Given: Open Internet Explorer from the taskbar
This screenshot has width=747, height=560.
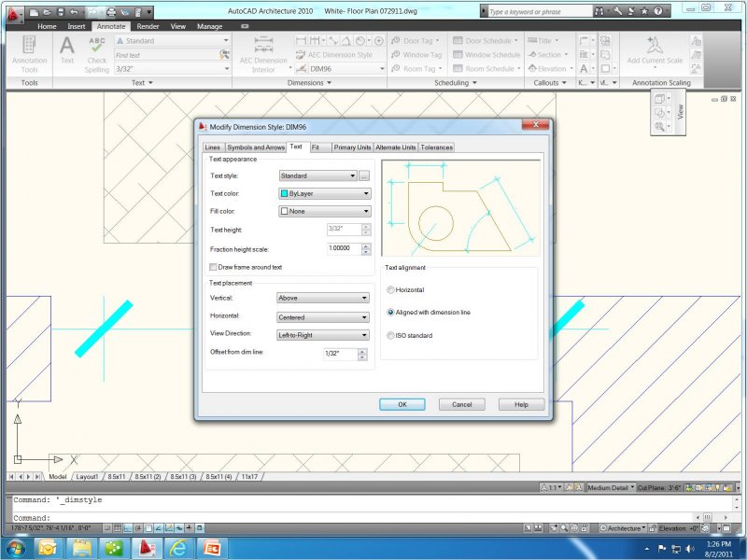Looking at the screenshot, I should click(x=178, y=549).
